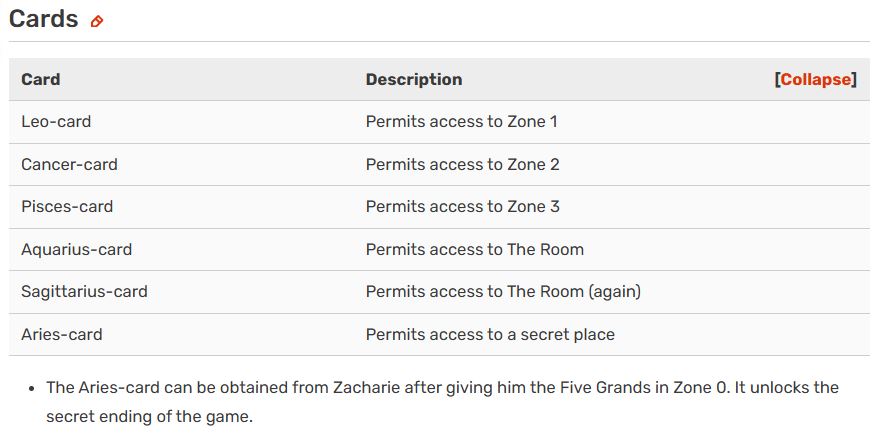The width and height of the screenshot is (879, 438).
Task: Click the 'secret ending of the game' line
Action: coord(149,416)
